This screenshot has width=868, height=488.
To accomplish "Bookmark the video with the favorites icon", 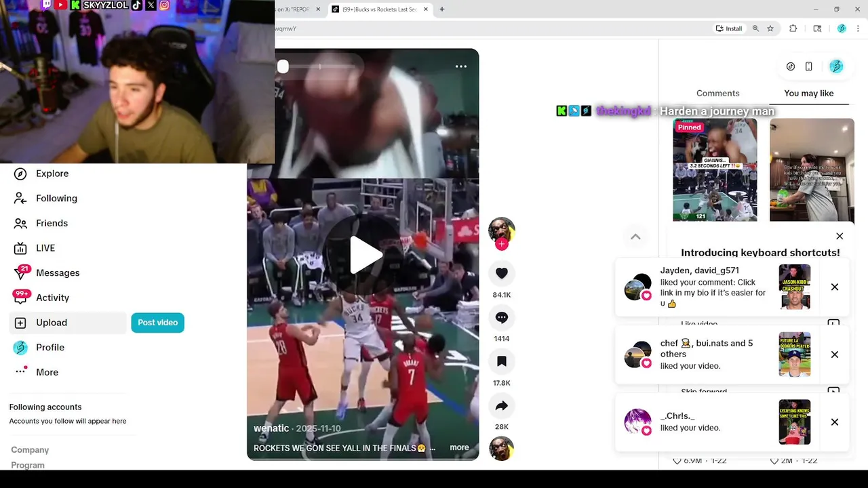I will 502,361.
